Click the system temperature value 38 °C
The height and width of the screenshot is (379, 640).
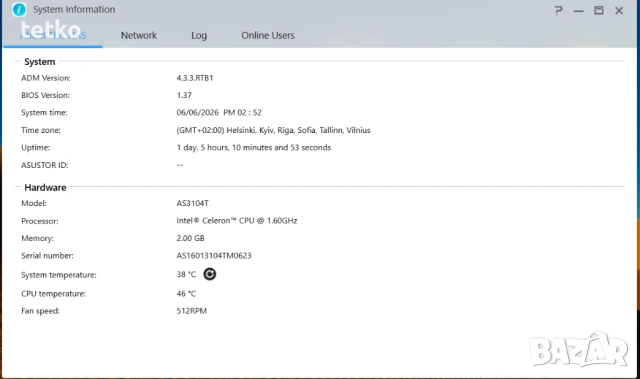pos(186,275)
